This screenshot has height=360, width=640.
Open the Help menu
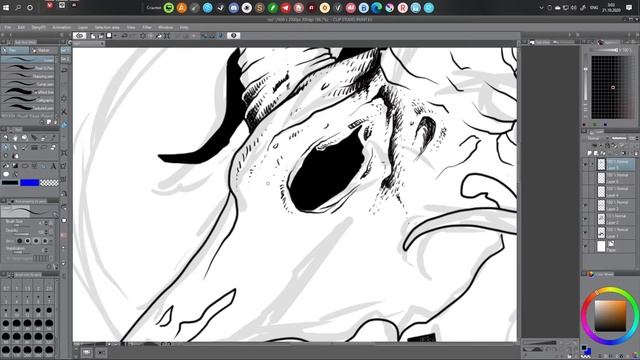184,27
